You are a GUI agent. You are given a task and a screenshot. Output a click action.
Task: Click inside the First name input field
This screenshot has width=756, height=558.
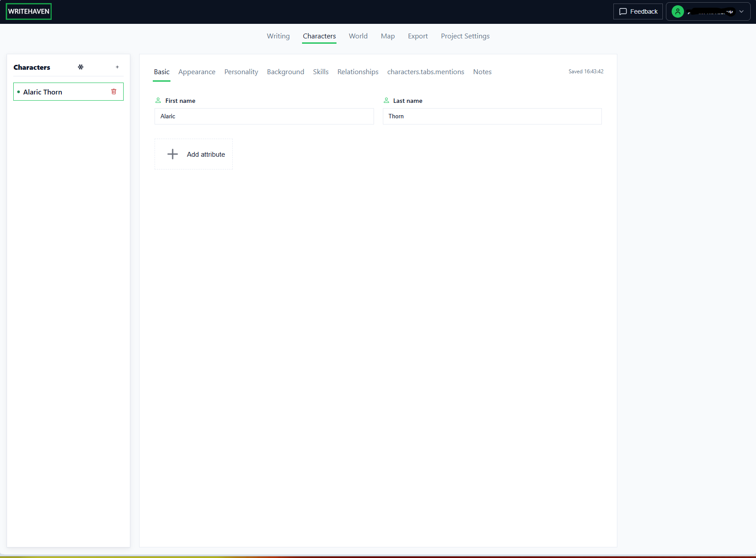pyautogui.click(x=264, y=116)
